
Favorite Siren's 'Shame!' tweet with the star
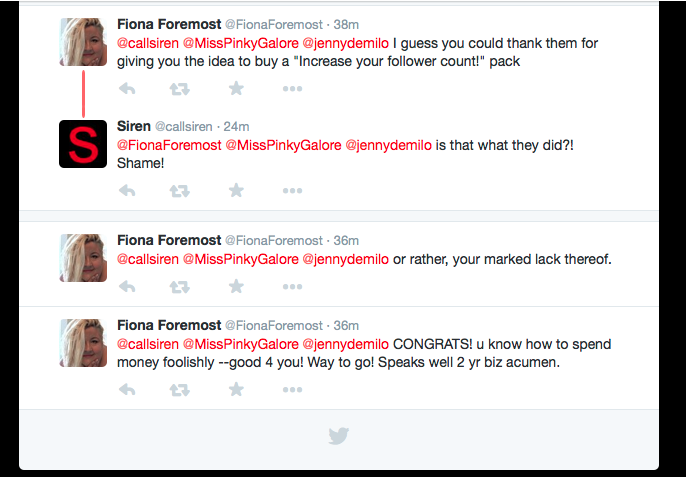tap(236, 190)
